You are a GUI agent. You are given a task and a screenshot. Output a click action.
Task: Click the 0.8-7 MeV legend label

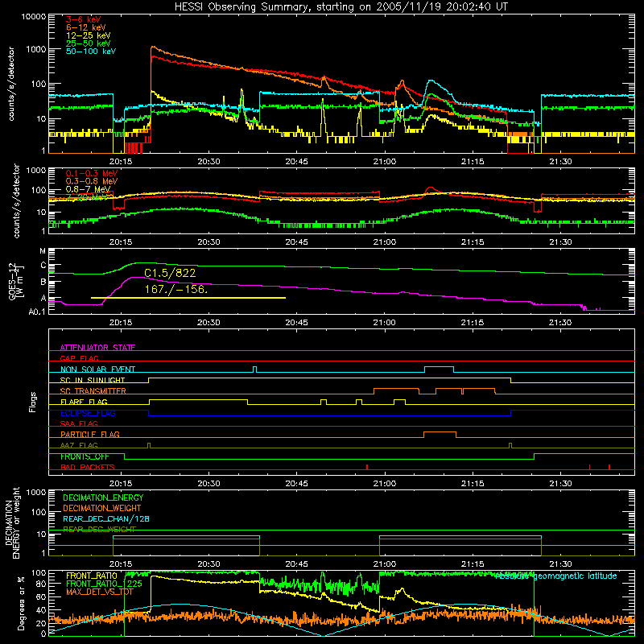click(x=89, y=189)
